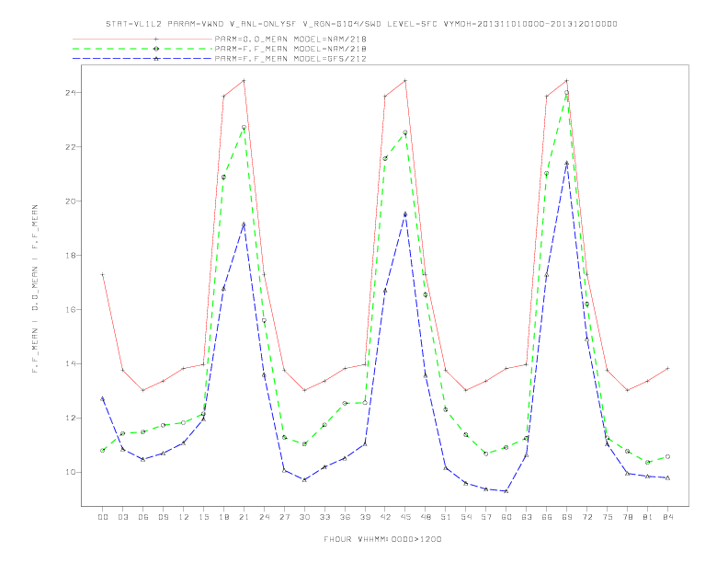This screenshot has height=563, width=728.
Task: Click green NAM peak marker at hour 21
Action: [x=244, y=127]
